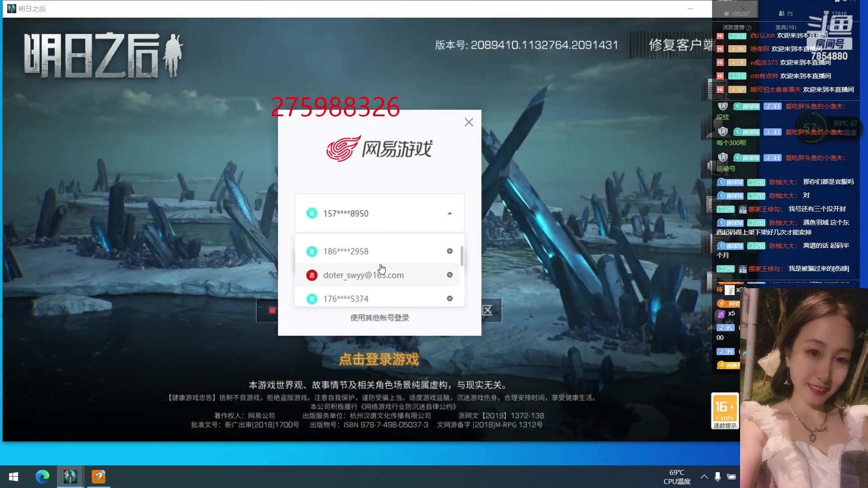Close the NetEase login dialog
Screen dimensions: 868x488
pos(469,122)
